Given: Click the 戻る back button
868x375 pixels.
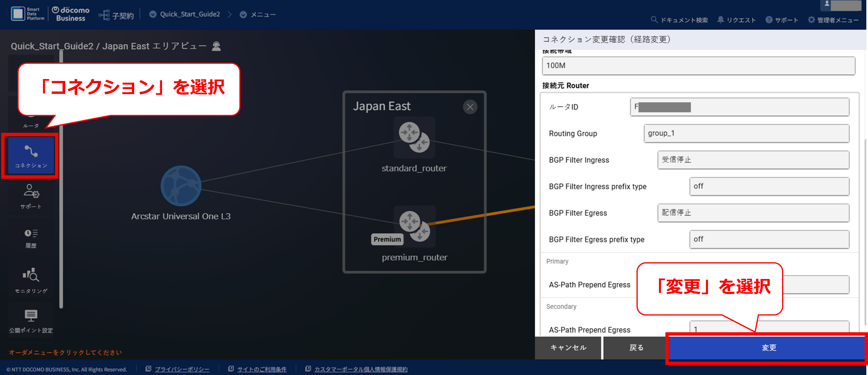Looking at the screenshot, I should (636, 347).
